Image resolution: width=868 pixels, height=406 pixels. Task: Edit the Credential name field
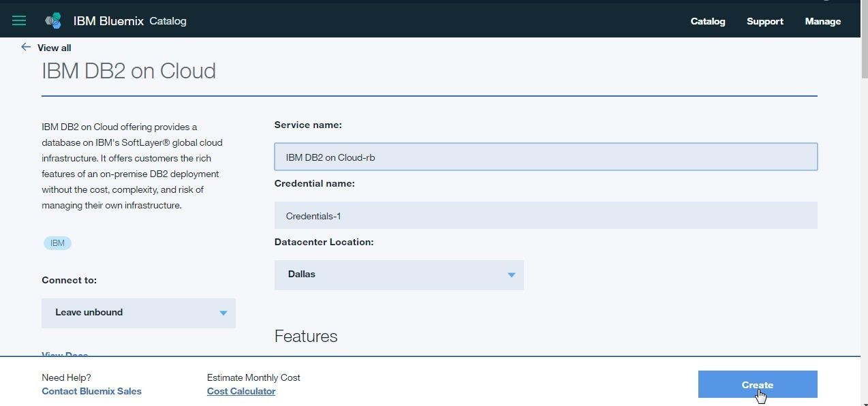[546, 215]
